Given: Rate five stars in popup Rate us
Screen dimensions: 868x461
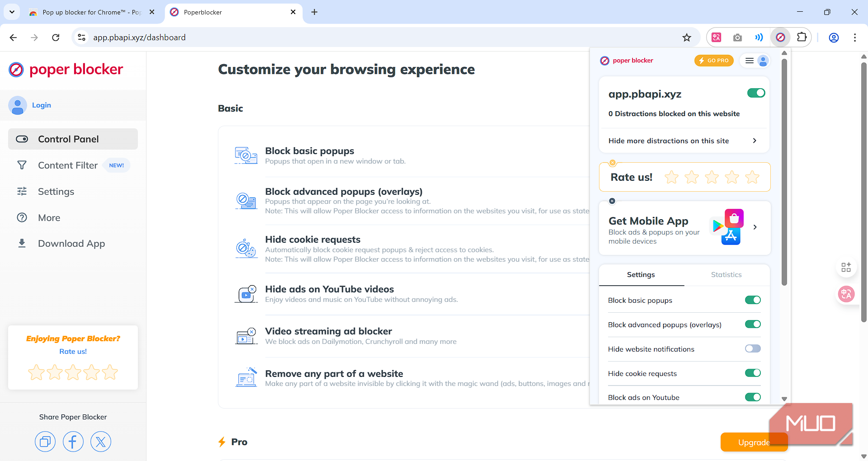Looking at the screenshot, I should [752, 177].
